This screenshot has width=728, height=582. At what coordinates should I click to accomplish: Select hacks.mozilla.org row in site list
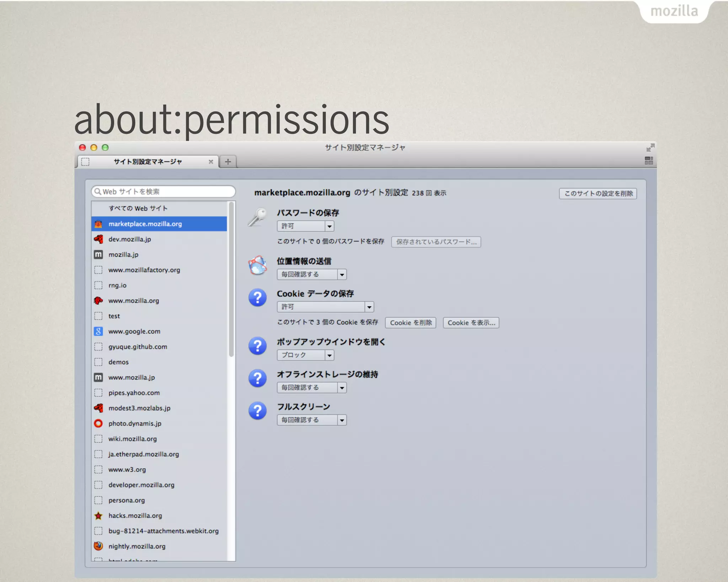tap(159, 516)
